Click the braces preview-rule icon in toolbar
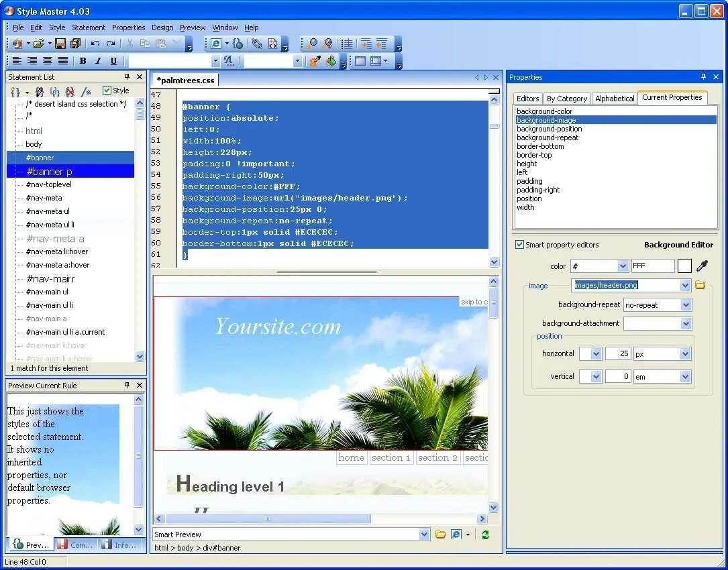The width and height of the screenshot is (728, 570). pos(238,44)
